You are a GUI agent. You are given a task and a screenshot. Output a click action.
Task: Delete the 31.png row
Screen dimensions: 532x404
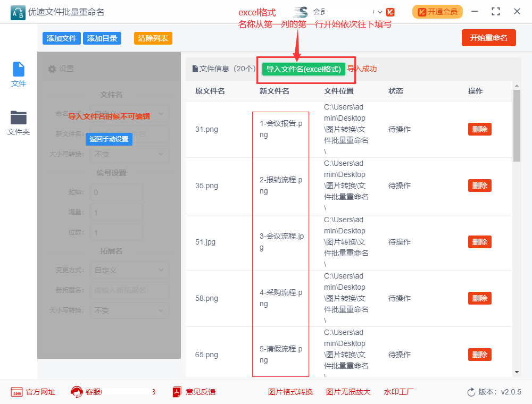480,129
